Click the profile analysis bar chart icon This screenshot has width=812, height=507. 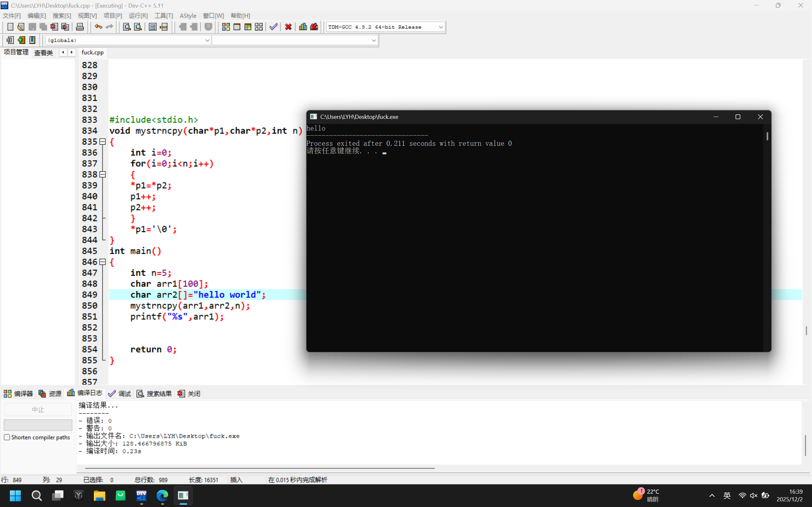click(303, 27)
